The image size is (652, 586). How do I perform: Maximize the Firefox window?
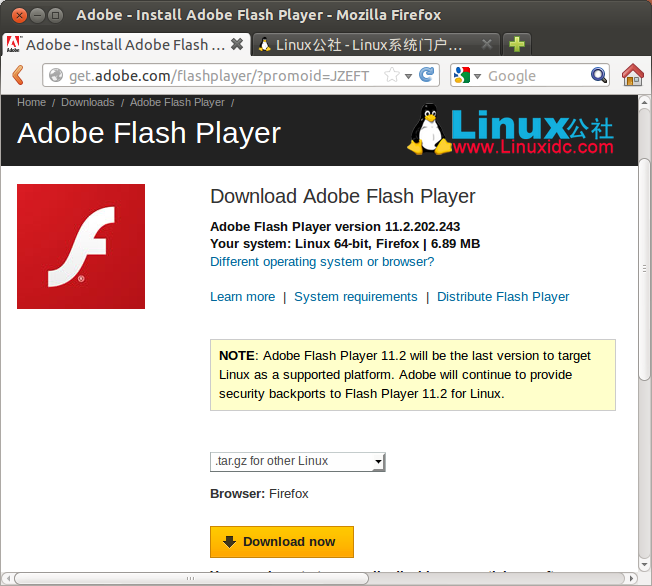55,15
